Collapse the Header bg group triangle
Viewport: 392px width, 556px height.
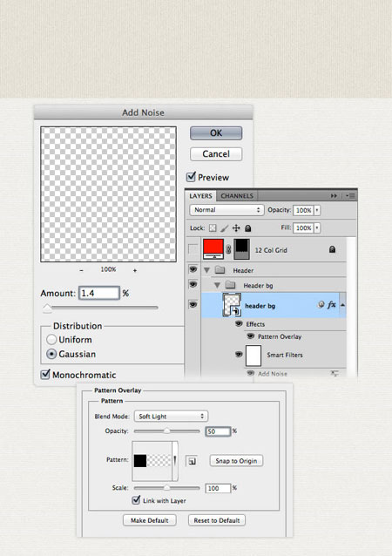tap(217, 285)
